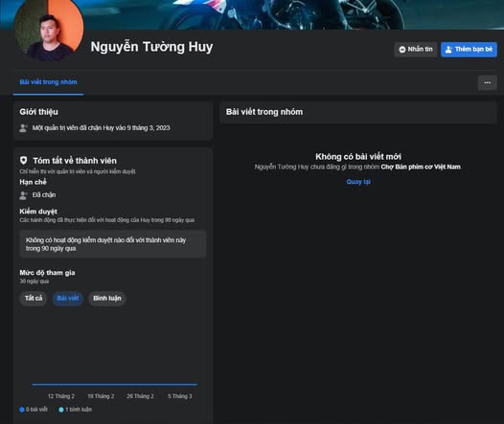504x424 pixels.
Task: Click the blue engagement chart line
Action: point(114,384)
